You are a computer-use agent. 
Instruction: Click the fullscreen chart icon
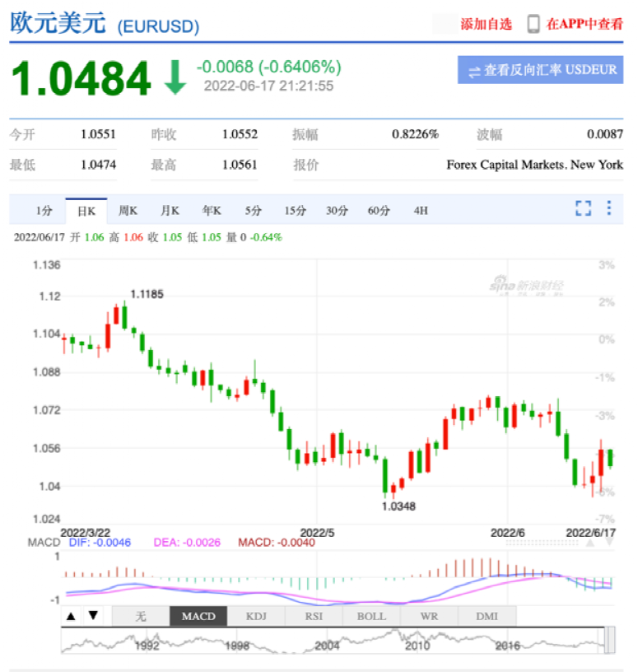pyautogui.click(x=583, y=208)
